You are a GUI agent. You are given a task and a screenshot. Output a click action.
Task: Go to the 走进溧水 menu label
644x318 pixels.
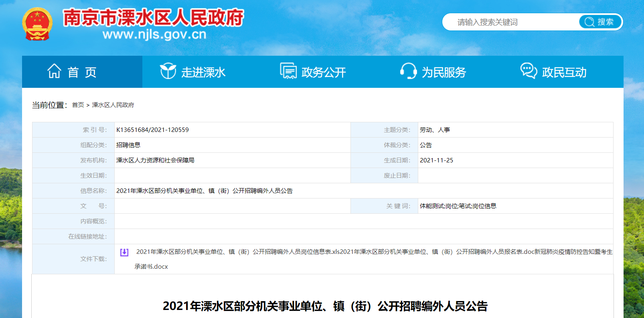pyautogui.click(x=203, y=72)
